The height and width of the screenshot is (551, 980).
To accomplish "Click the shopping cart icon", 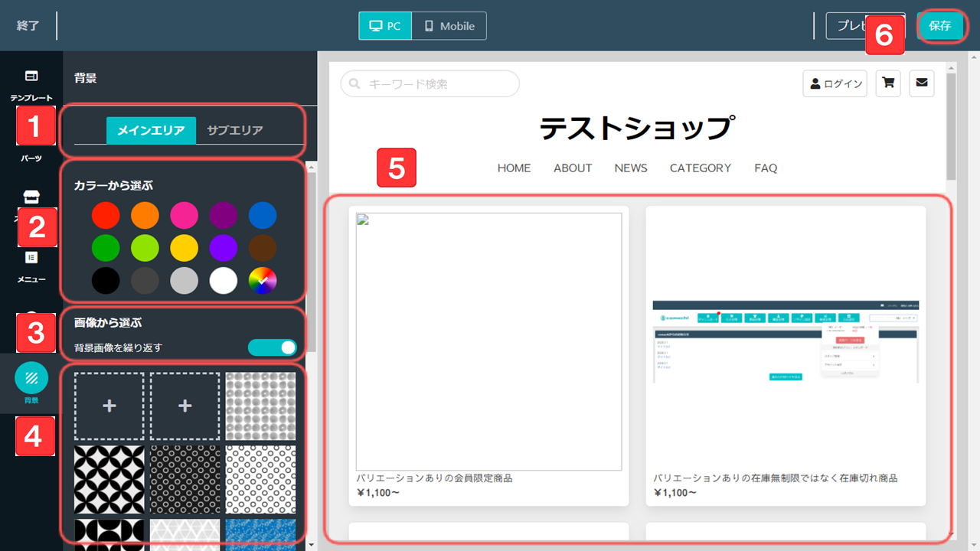I will pyautogui.click(x=888, y=83).
